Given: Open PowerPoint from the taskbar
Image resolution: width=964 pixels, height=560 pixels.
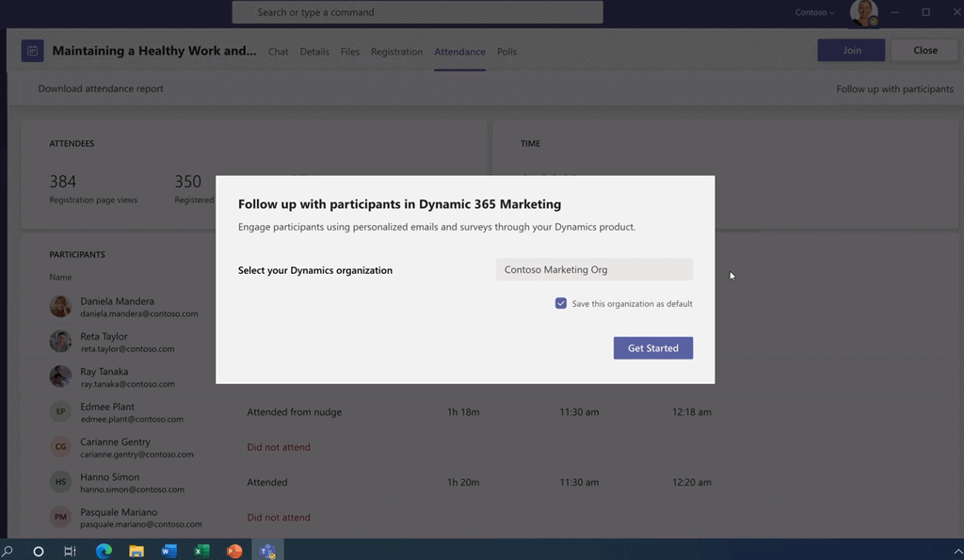Looking at the screenshot, I should tap(234, 551).
